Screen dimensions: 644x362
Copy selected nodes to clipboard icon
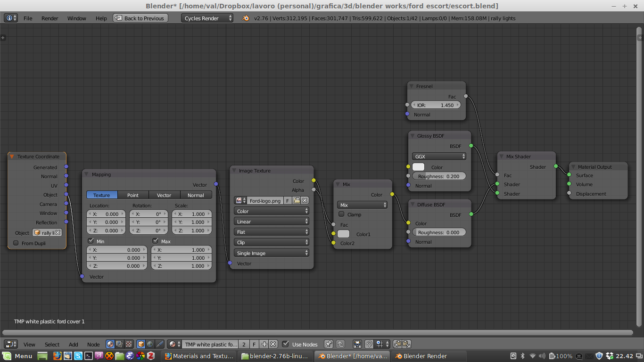(x=397, y=344)
